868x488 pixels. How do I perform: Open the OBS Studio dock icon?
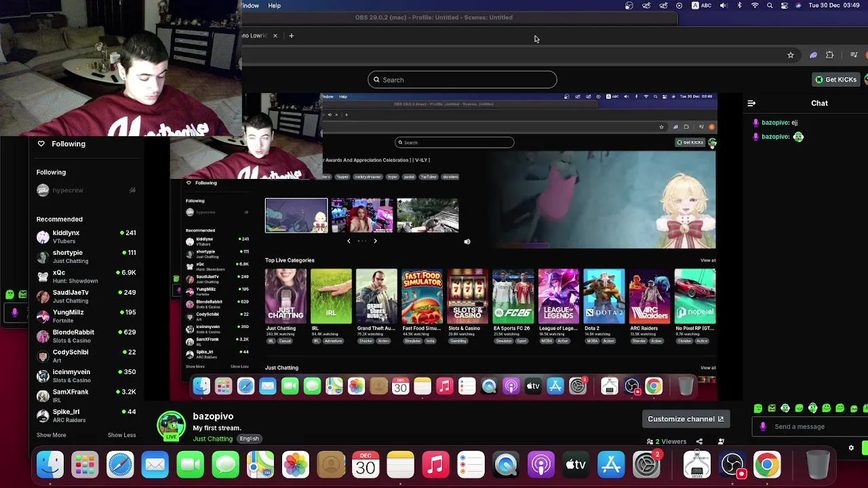coord(732,465)
